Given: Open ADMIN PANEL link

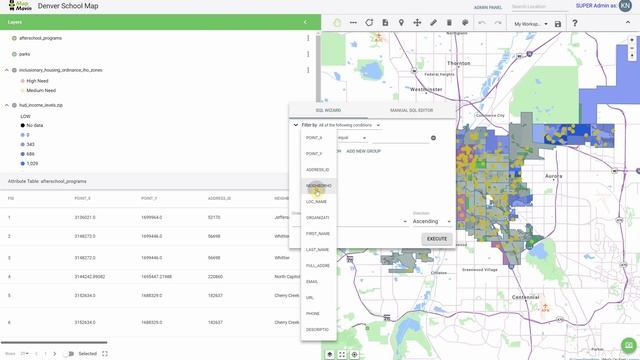Looking at the screenshot, I should click(488, 7).
